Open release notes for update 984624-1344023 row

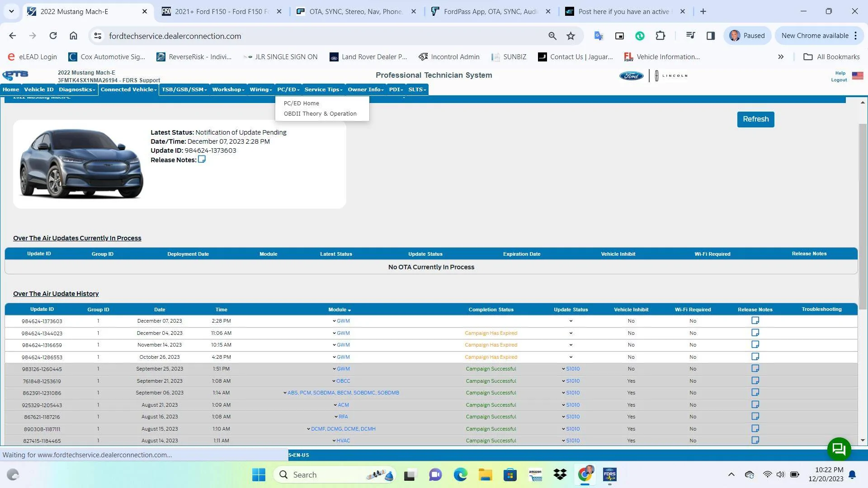coord(755,333)
